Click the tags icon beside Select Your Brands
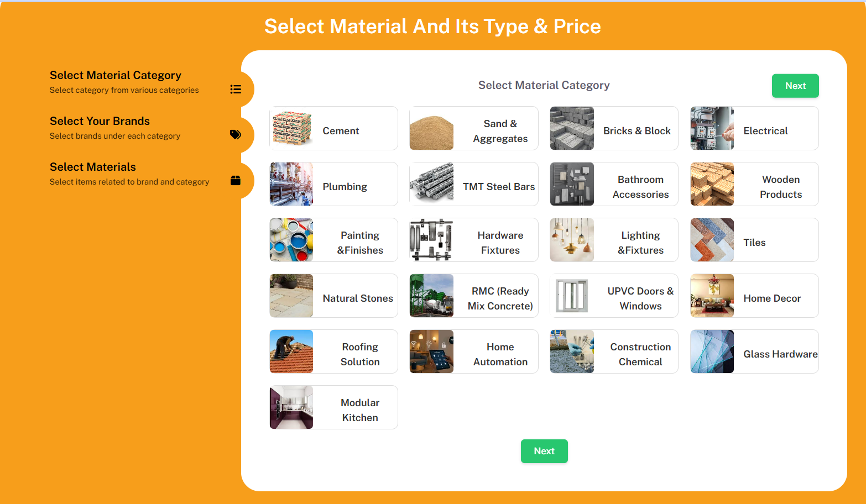The image size is (866, 504). point(236,134)
